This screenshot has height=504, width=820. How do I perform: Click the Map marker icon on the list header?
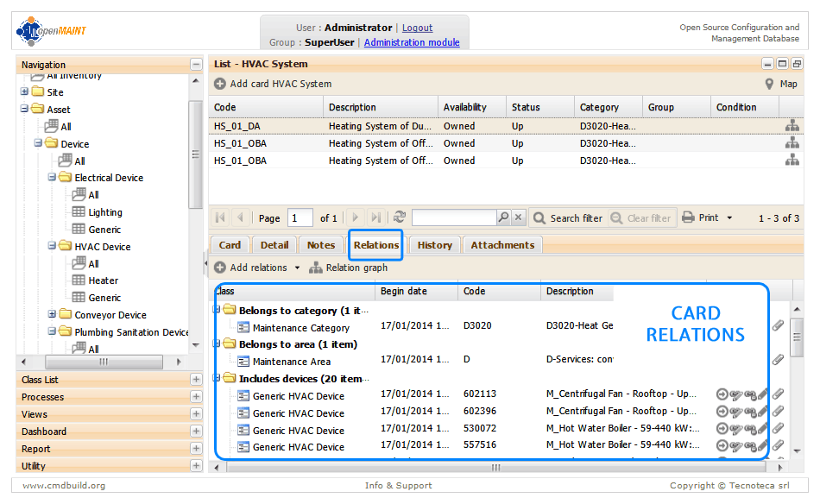point(768,85)
